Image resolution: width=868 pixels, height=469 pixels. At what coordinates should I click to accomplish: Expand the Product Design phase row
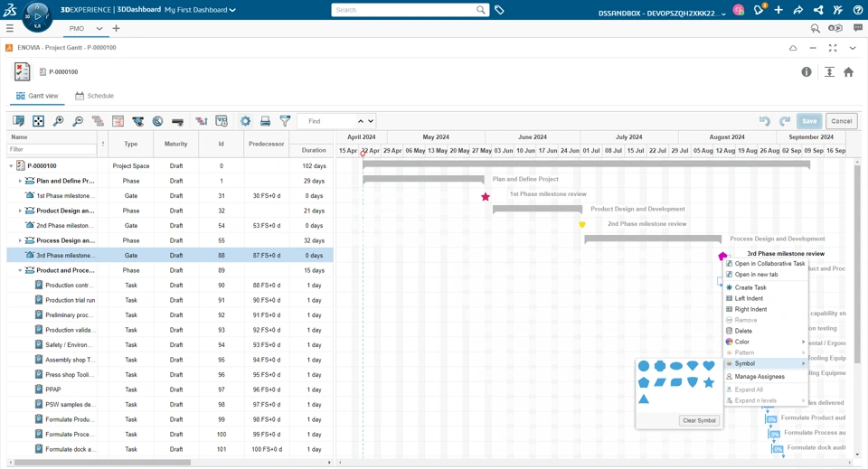click(x=20, y=211)
